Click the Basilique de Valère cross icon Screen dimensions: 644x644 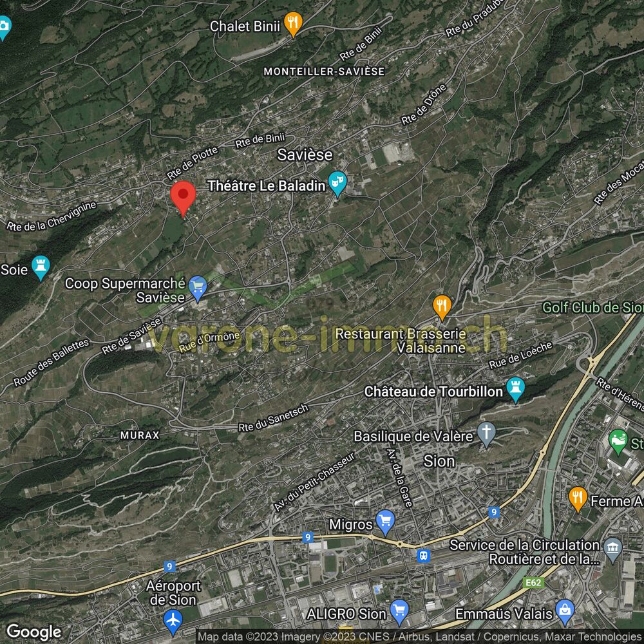point(487,435)
